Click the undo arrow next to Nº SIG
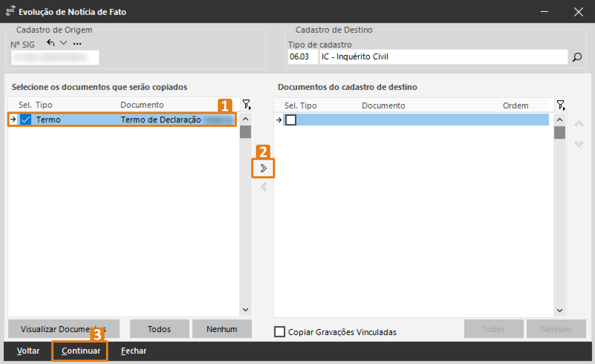This screenshot has width=595, height=364. [51, 43]
